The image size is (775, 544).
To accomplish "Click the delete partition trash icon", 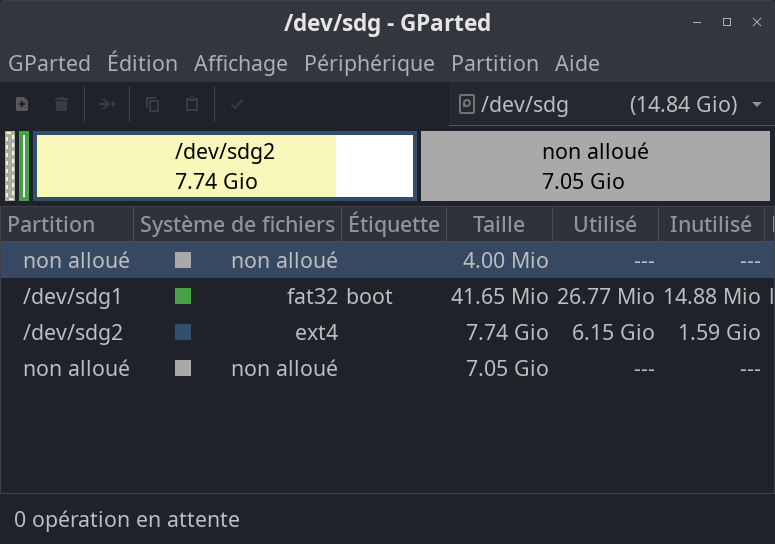I will point(62,104).
